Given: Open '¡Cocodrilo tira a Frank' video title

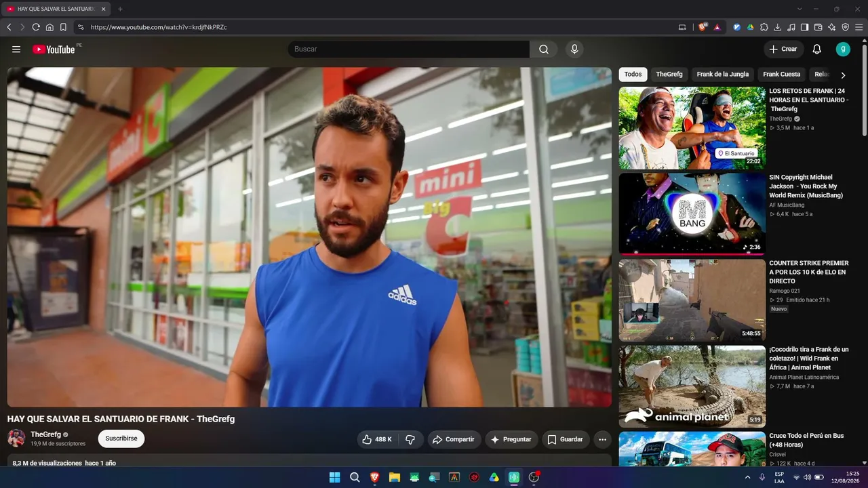Looking at the screenshot, I should coord(809,359).
